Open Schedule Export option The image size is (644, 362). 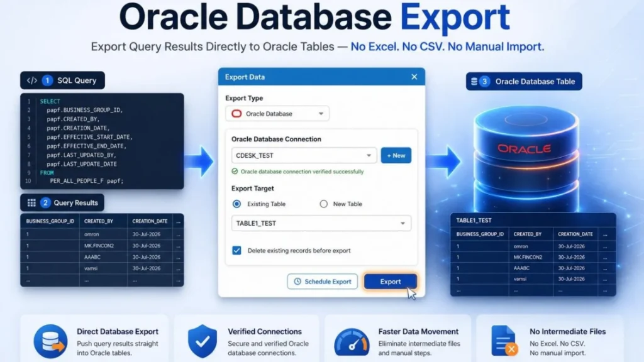click(x=323, y=282)
